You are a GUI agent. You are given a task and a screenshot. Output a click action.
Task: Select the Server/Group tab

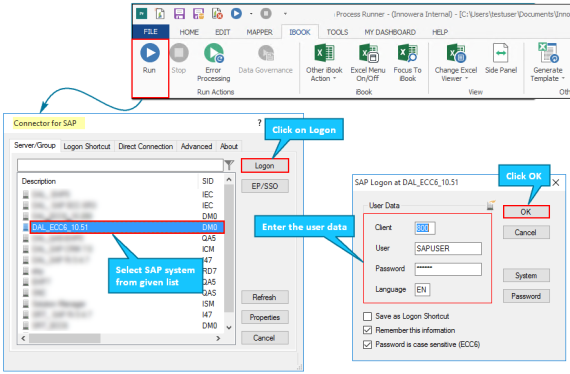[35, 145]
